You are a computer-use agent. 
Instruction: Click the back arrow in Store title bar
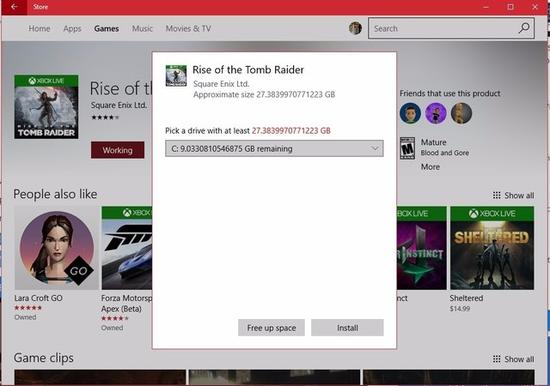tap(14, 7)
